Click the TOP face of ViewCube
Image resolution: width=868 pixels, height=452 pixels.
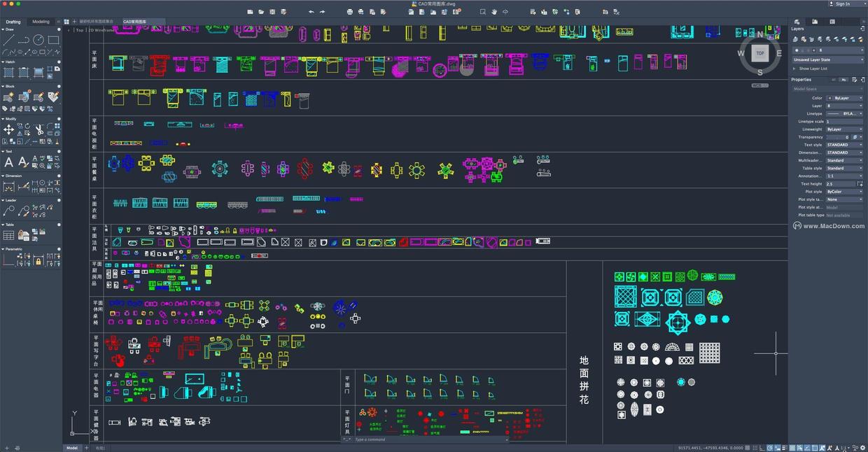click(759, 53)
